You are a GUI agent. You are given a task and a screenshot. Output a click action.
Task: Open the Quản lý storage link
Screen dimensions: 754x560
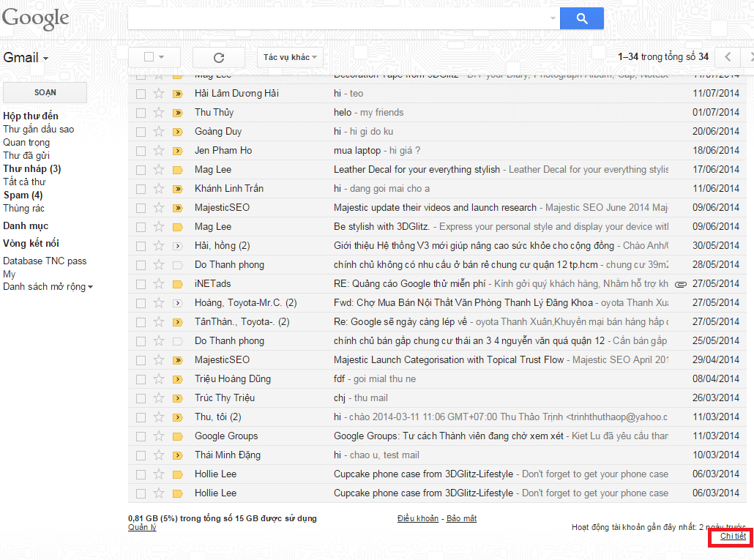point(142,527)
